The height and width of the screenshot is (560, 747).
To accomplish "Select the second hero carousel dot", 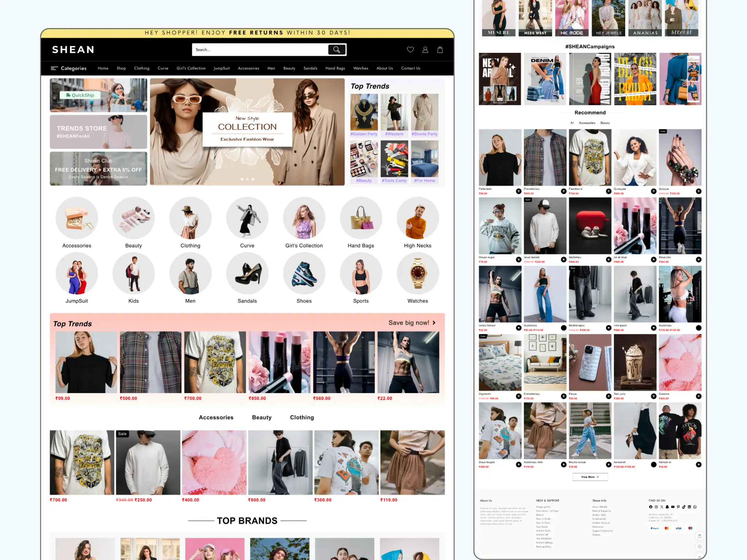I will pos(247,179).
